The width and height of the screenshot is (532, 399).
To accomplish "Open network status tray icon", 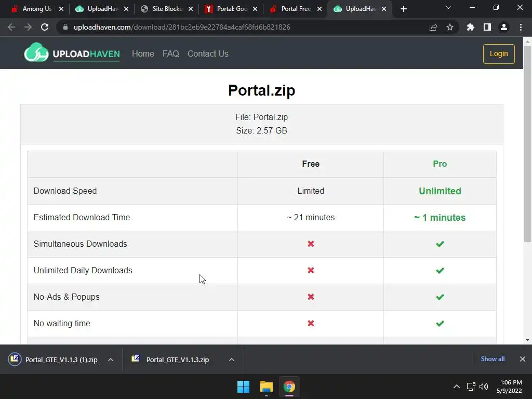I will click(471, 387).
